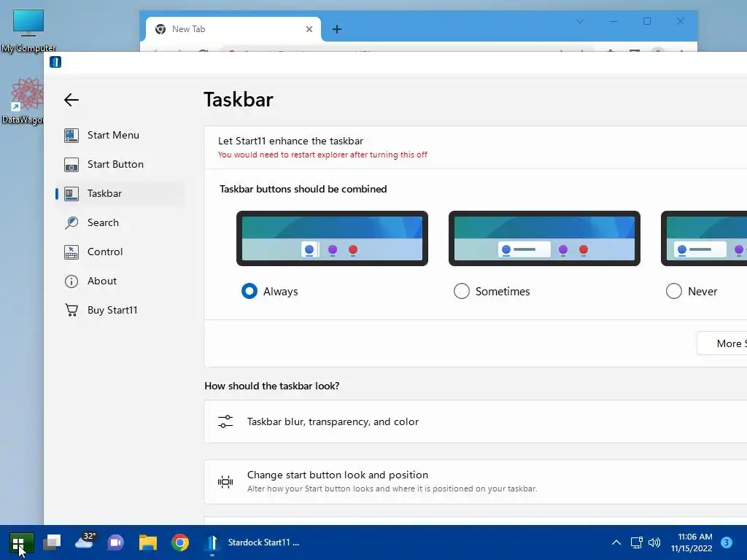Select My Computer desktop icon
The width and height of the screenshot is (747, 560).
coord(28,31)
